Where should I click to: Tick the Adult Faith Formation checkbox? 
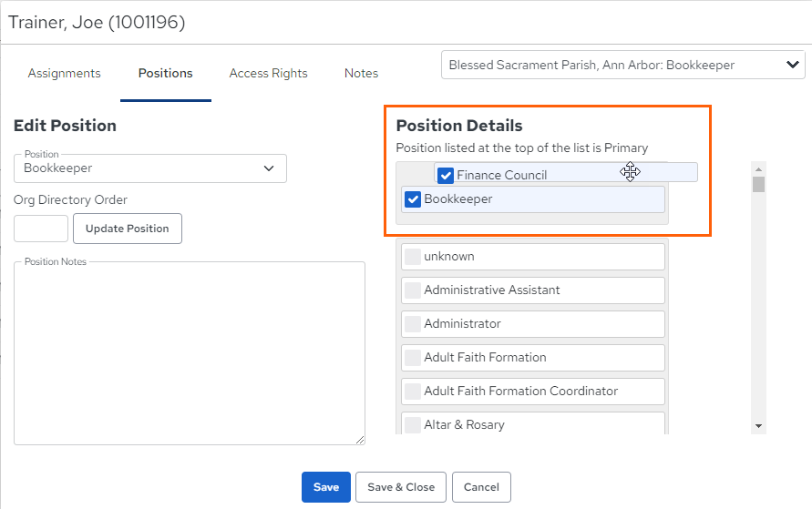pos(413,358)
